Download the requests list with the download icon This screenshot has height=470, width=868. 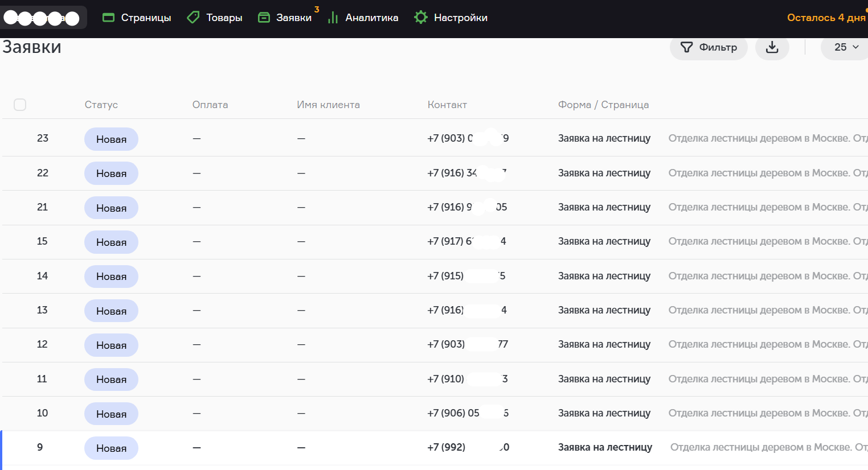[x=772, y=47]
